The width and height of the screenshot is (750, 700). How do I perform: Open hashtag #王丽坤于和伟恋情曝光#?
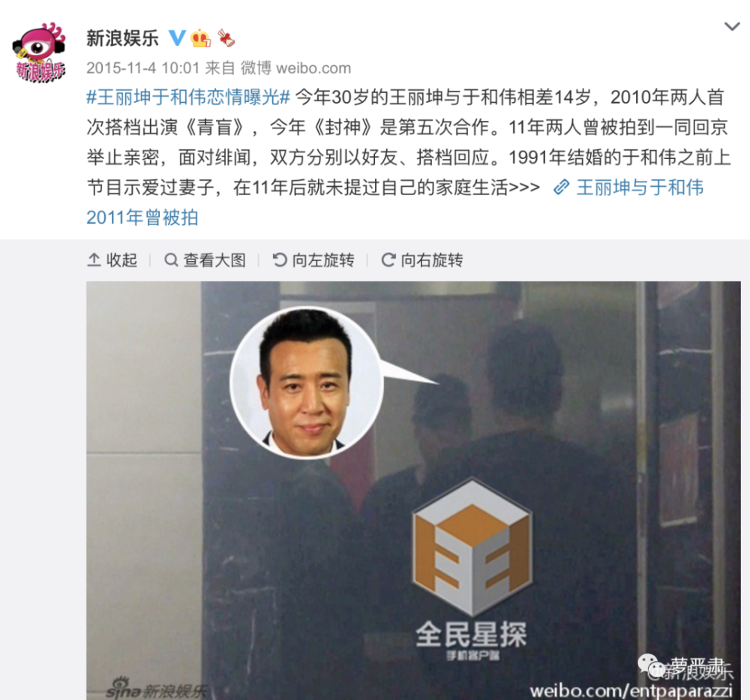pyautogui.click(x=188, y=97)
